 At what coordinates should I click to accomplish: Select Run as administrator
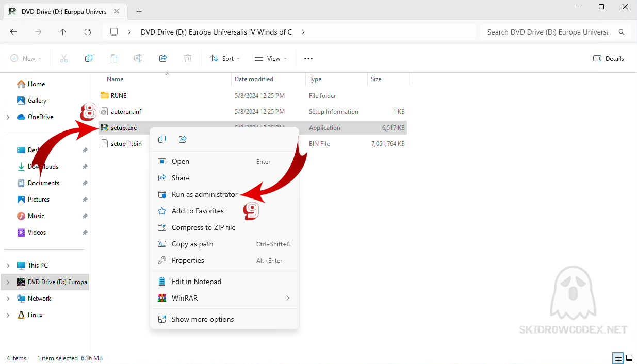coord(224,194)
